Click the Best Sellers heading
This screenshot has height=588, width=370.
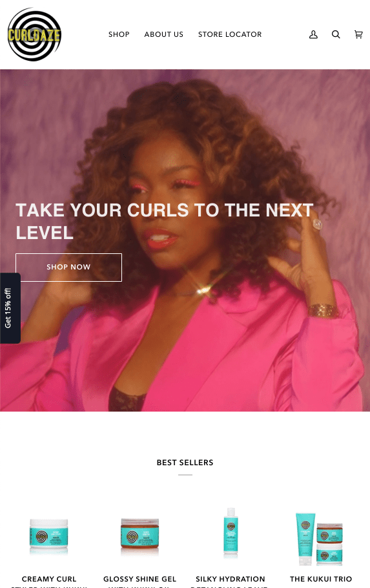coord(185,463)
